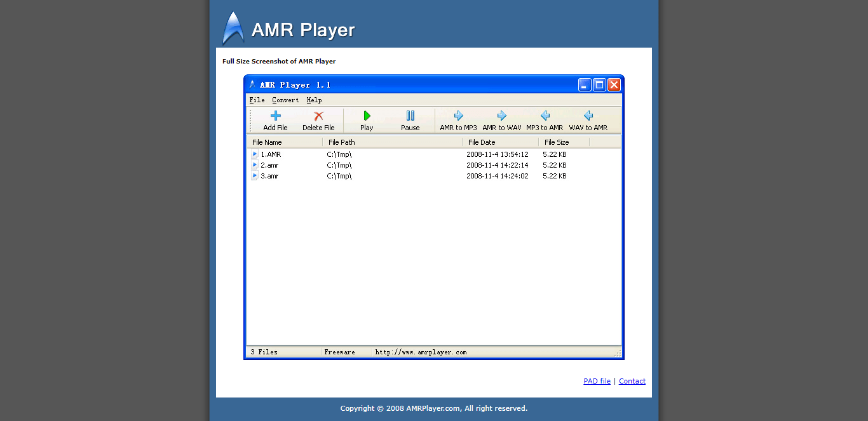Click the 'AMR Player' page heading text
The width and height of the screenshot is (868, 421).
coord(303,30)
